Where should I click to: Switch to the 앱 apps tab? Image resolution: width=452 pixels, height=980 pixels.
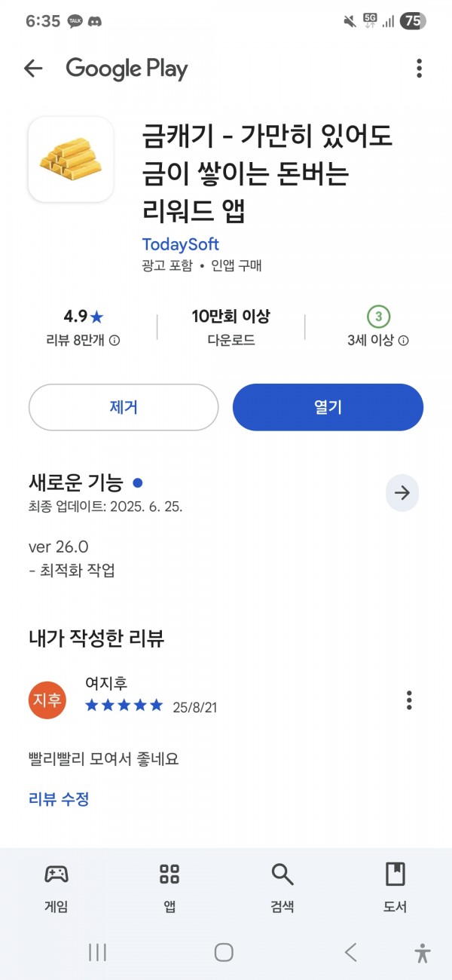click(169, 888)
